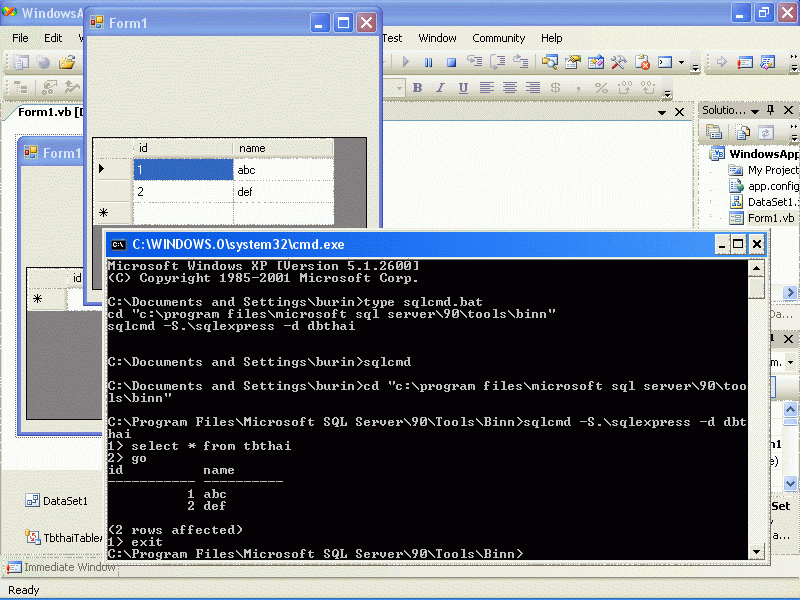Select the cell containing 1 in Form1 grid

(x=183, y=170)
